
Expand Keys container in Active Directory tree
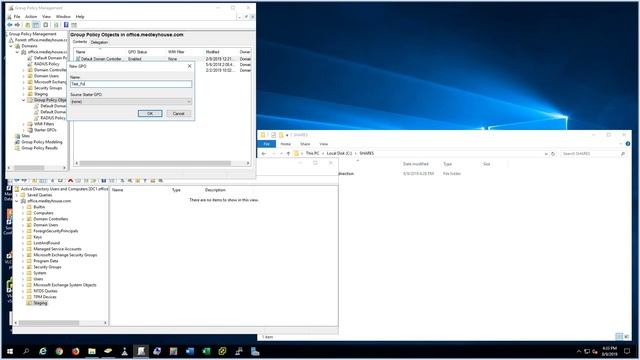[23, 237]
